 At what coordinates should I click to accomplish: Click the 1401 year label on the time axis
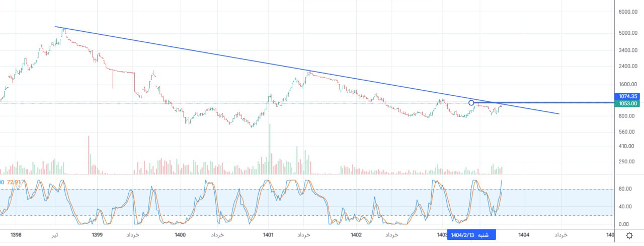268,235
